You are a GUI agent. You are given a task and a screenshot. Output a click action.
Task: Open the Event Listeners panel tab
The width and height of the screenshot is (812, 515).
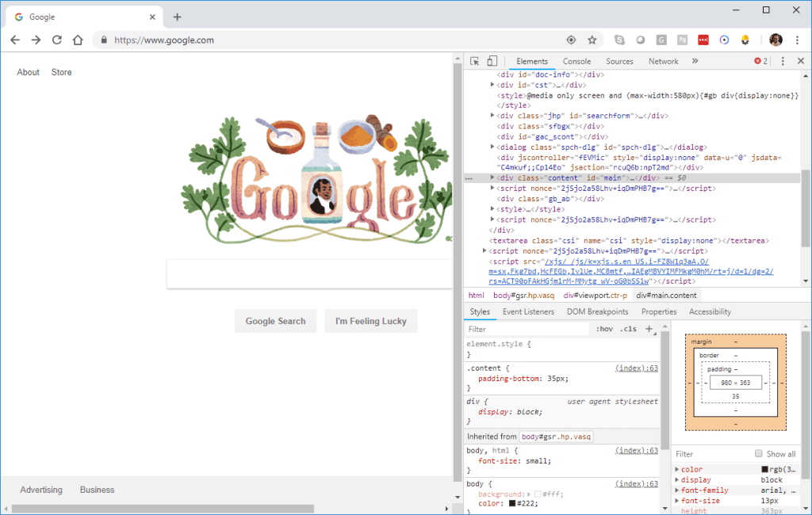(528, 311)
